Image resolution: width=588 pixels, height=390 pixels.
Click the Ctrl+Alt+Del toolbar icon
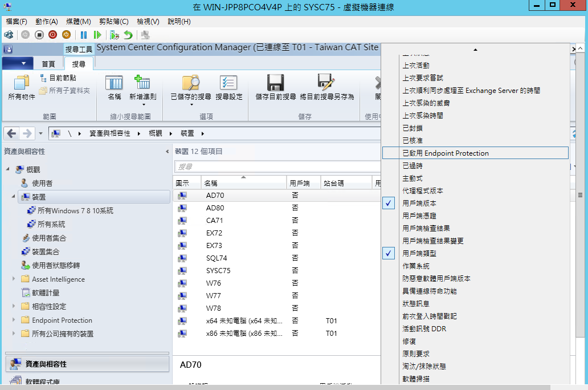(9, 35)
